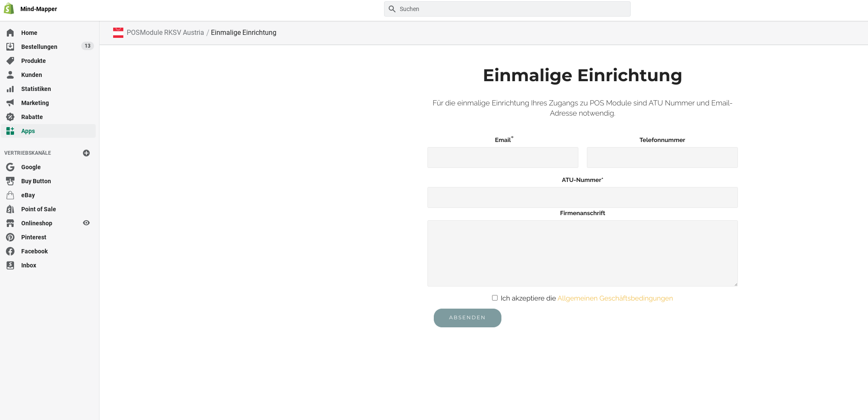Click the Google G icon
The height and width of the screenshot is (420, 868).
point(10,167)
